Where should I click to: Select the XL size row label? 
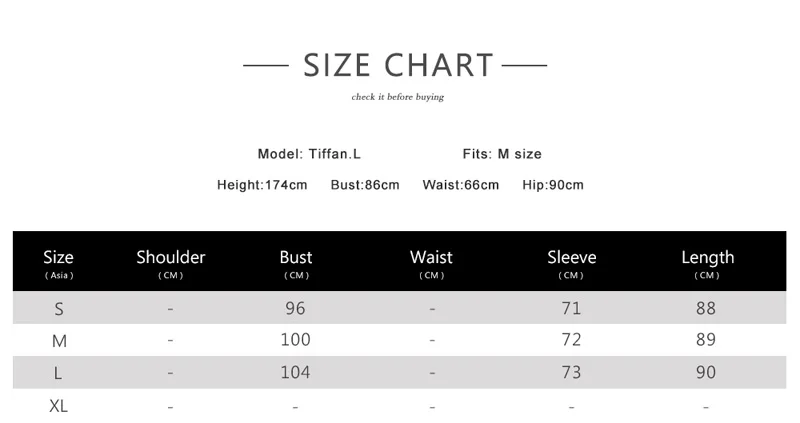[x=59, y=406]
